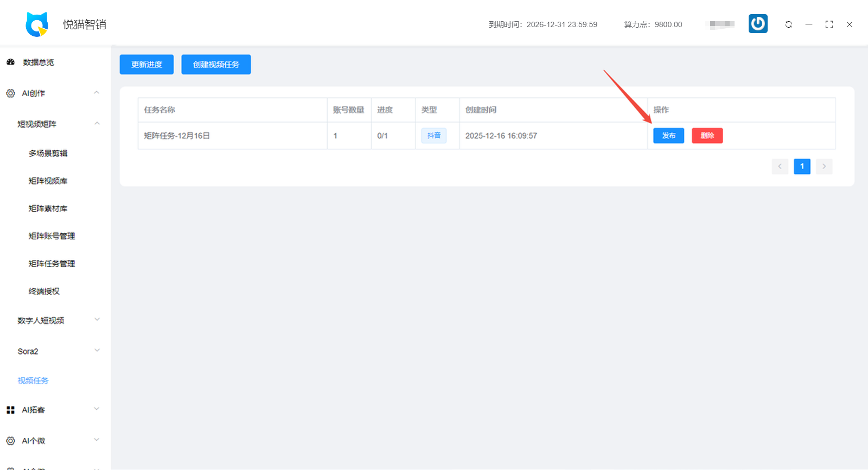Screen dimensions: 868x470
Task: Go to next page in pagination
Action: point(824,167)
